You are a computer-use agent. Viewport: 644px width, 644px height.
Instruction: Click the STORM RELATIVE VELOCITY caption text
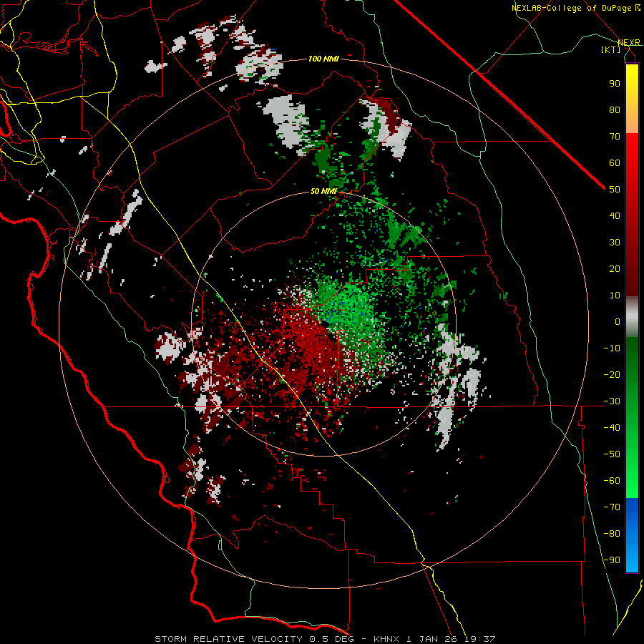tap(228, 639)
